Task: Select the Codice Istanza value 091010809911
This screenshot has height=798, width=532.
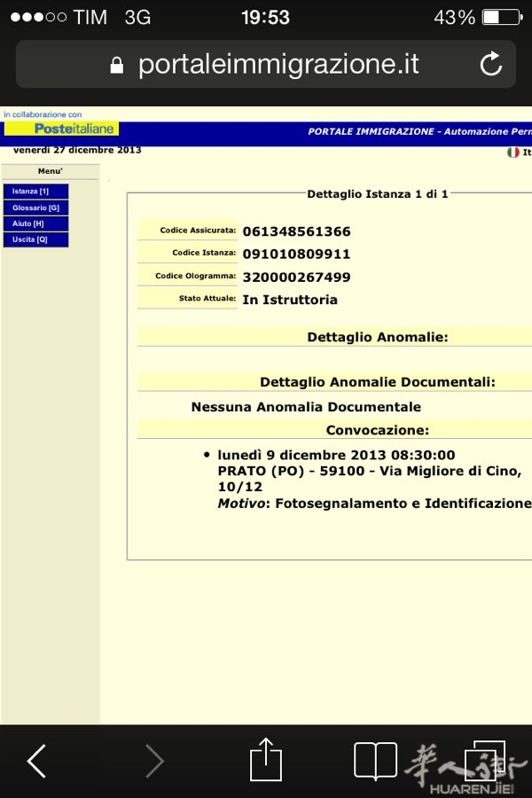Action: [297, 254]
